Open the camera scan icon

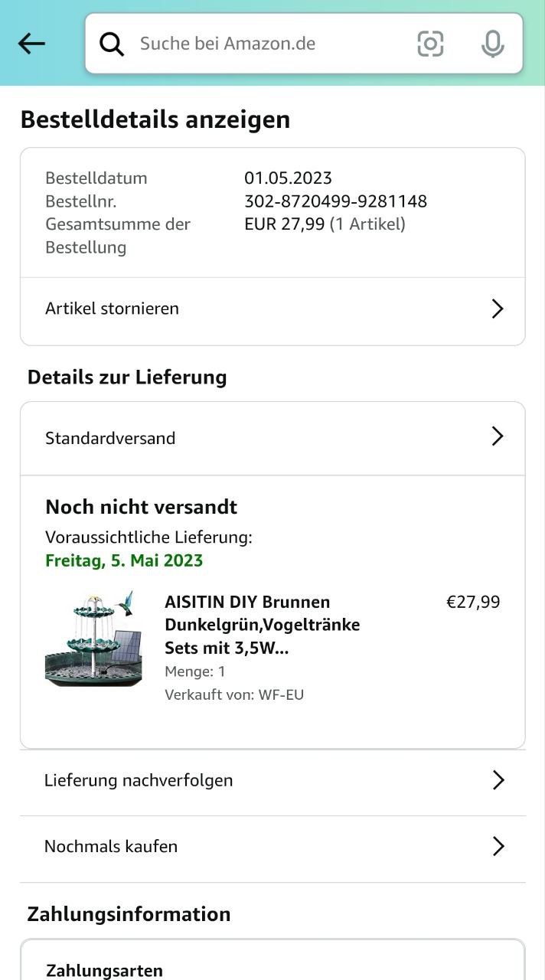click(430, 44)
